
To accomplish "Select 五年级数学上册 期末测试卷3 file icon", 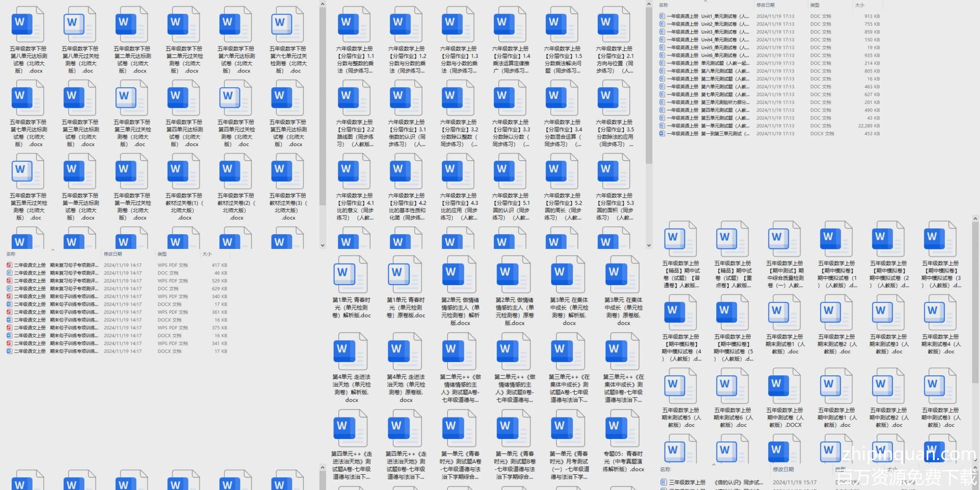I will tap(888, 313).
